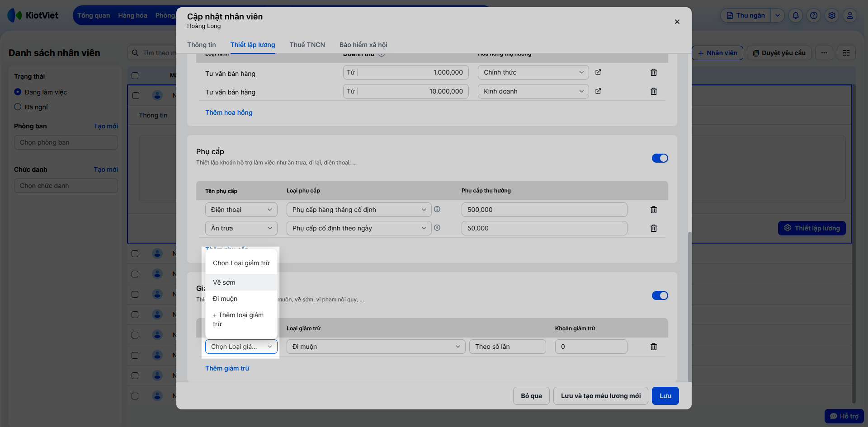Select the Thiết lập lương tab
This screenshot has width=868, height=427.
tap(253, 45)
